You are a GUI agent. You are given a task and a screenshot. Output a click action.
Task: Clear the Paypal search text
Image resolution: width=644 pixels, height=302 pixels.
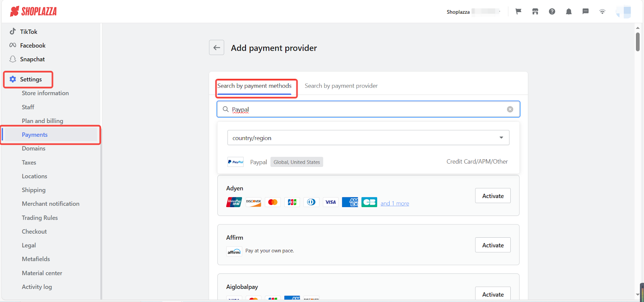tap(510, 109)
